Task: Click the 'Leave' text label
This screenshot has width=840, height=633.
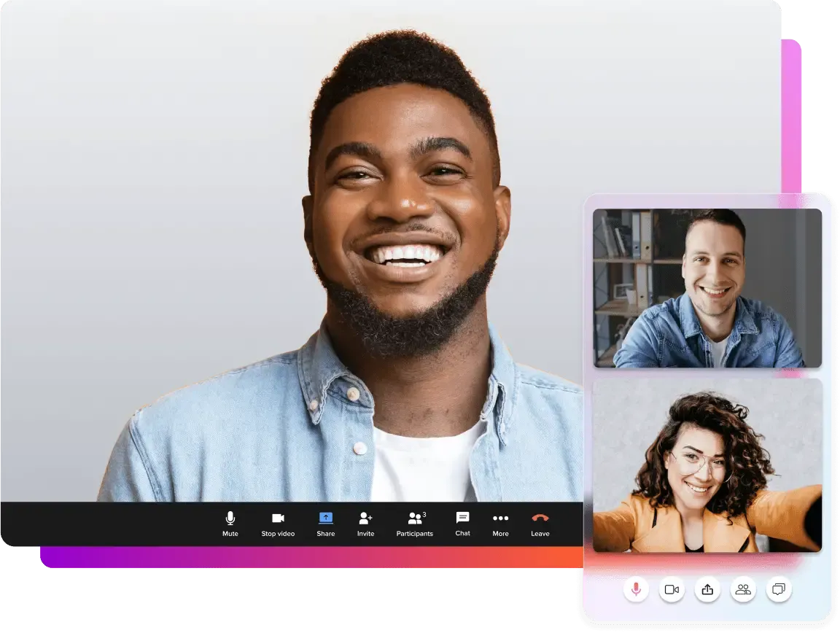Action: point(540,534)
